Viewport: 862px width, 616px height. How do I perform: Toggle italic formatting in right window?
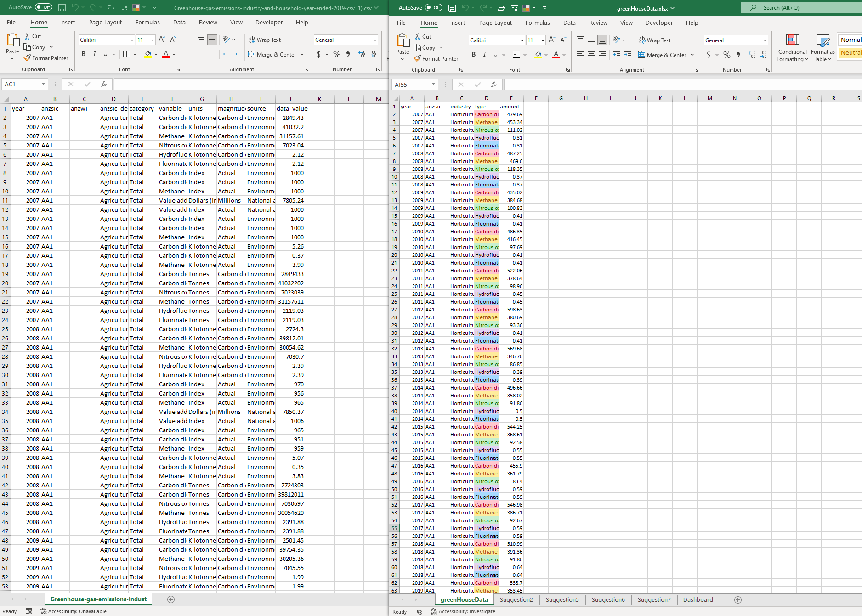(x=484, y=55)
